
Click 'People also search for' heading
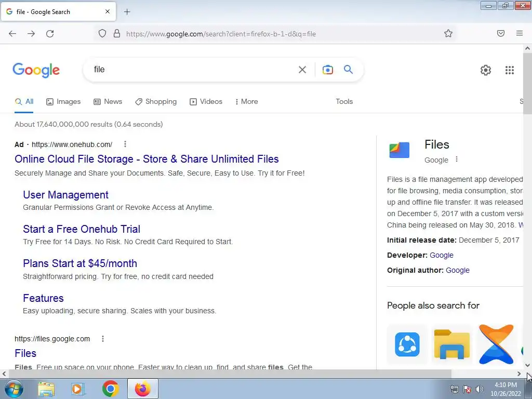(x=433, y=305)
